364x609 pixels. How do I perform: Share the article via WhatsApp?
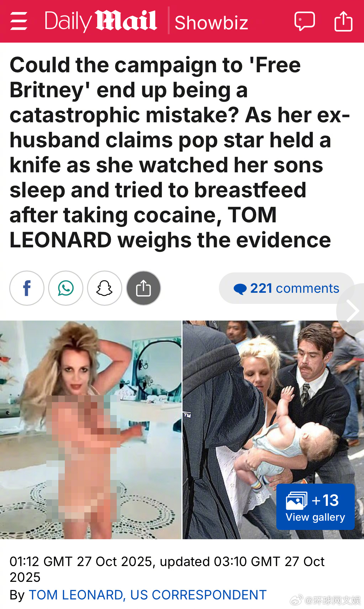[66, 288]
